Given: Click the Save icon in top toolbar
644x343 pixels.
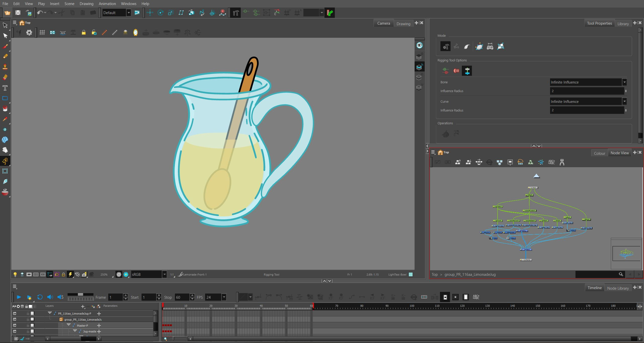Looking at the screenshot, I should click(x=18, y=13).
